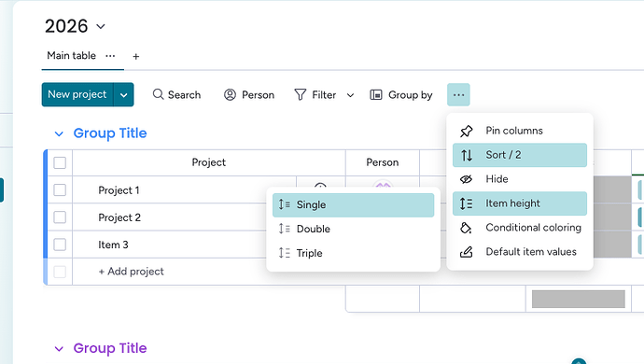The height and width of the screenshot is (364, 644).
Task: Check the Project 2 row checkbox
Action: (60, 217)
